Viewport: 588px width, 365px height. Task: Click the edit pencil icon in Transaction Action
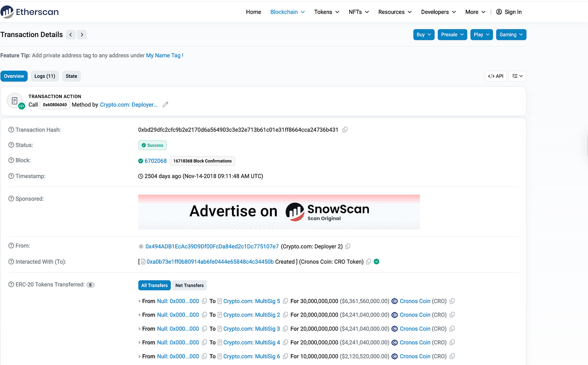coord(165,104)
